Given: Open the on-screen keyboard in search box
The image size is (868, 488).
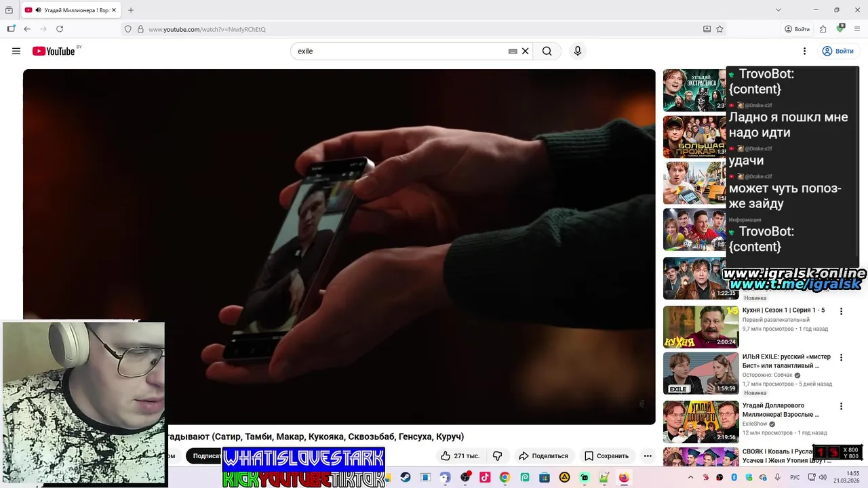Looking at the screenshot, I should [x=513, y=51].
